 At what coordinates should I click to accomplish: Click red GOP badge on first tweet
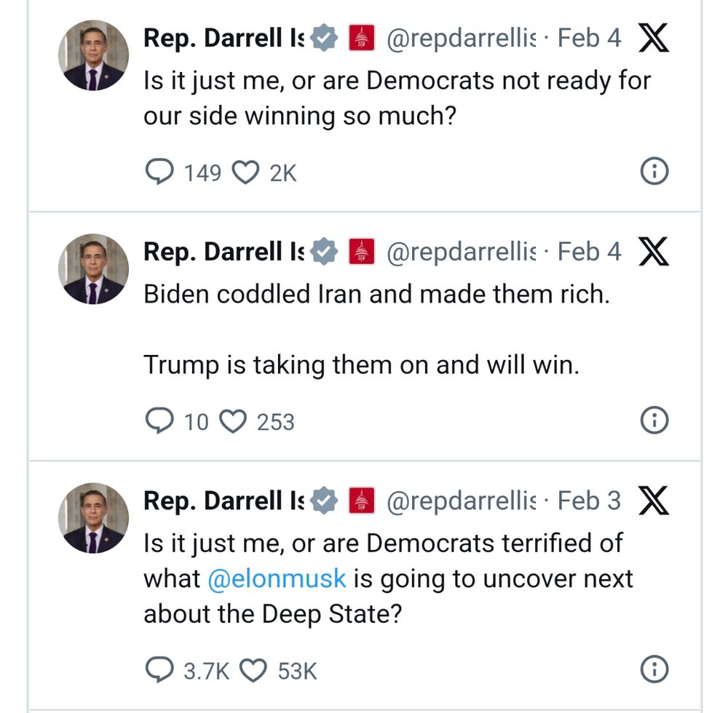(362, 38)
